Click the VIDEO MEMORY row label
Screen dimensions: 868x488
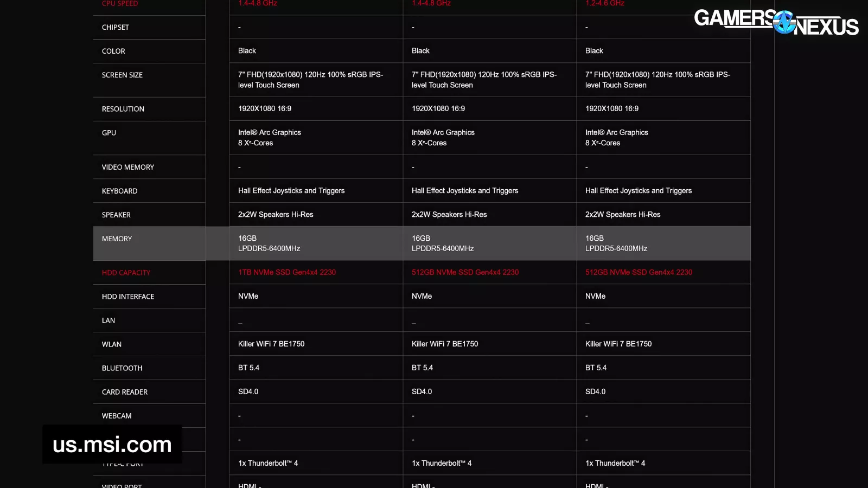tap(128, 167)
